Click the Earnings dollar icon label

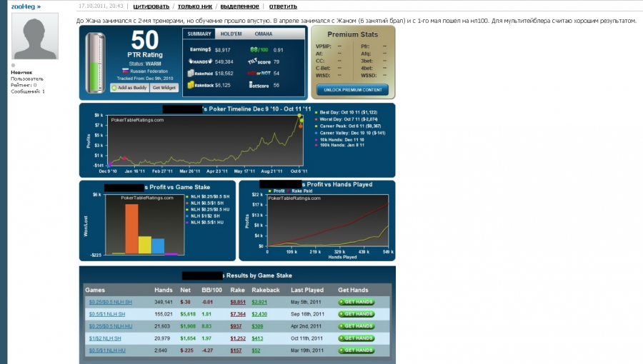[199, 50]
